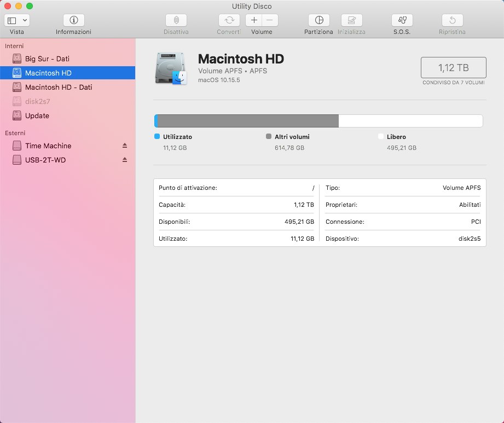The height and width of the screenshot is (423, 504).
Task: Eject the Time Machine disk
Action: [x=125, y=146]
